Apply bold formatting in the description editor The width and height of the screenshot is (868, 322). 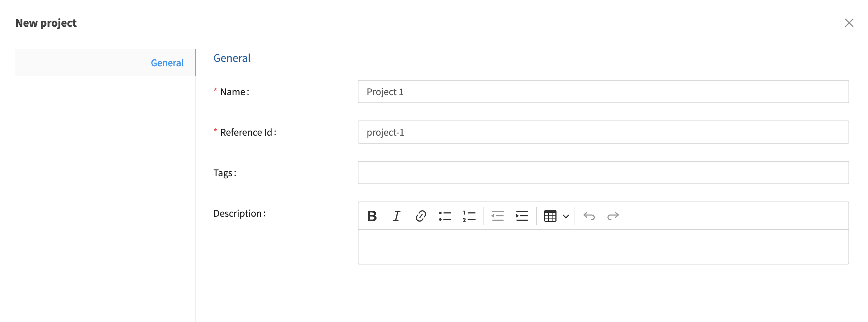pyautogui.click(x=371, y=216)
